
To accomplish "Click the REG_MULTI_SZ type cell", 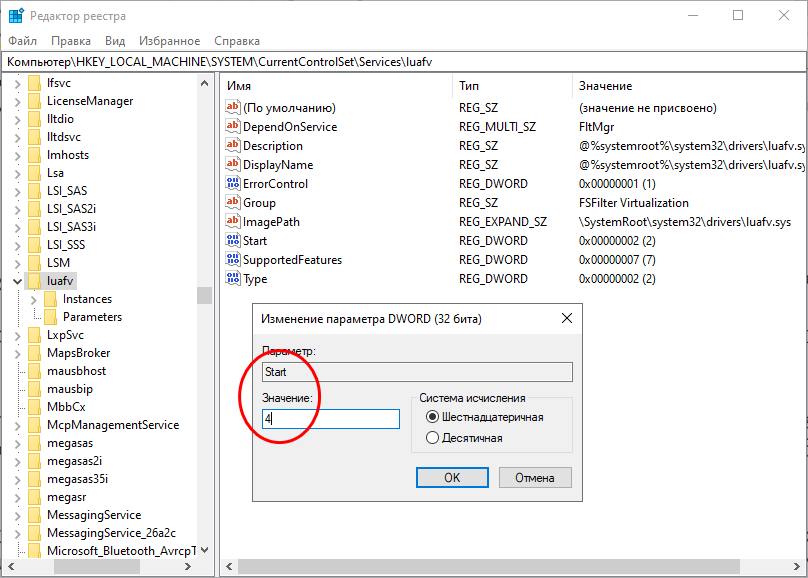I will [x=497, y=127].
